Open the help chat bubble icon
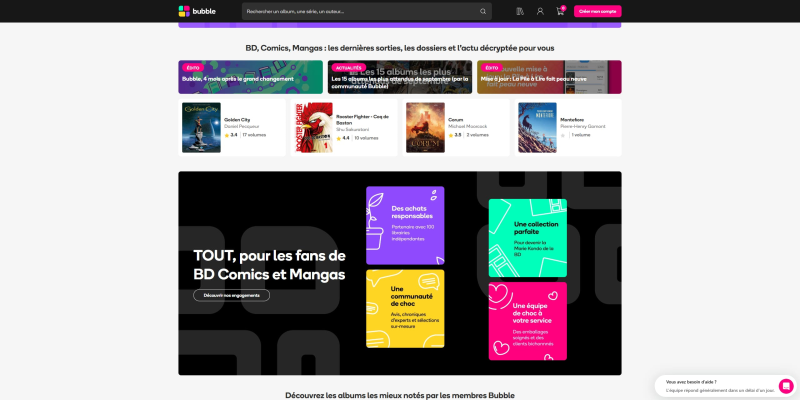The image size is (800, 400). coord(786,386)
